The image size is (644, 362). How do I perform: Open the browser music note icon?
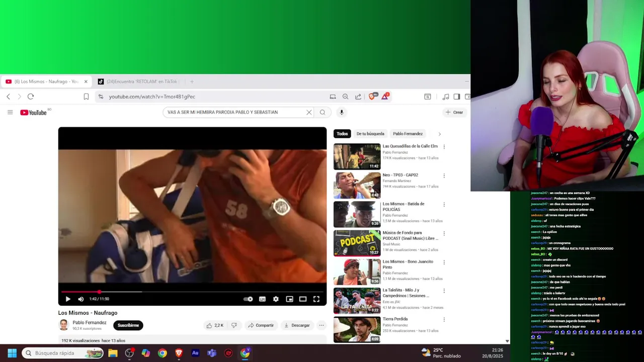pyautogui.click(x=446, y=97)
